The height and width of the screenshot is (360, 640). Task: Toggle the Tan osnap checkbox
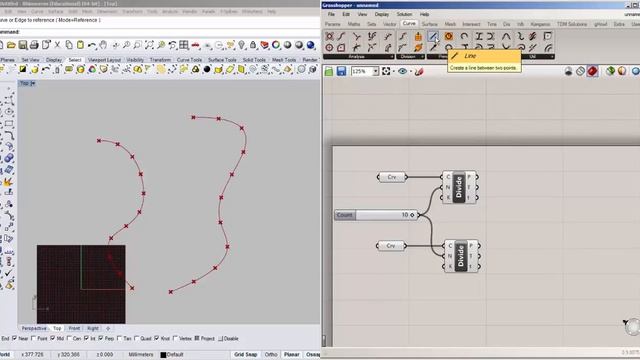coord(119,338)
